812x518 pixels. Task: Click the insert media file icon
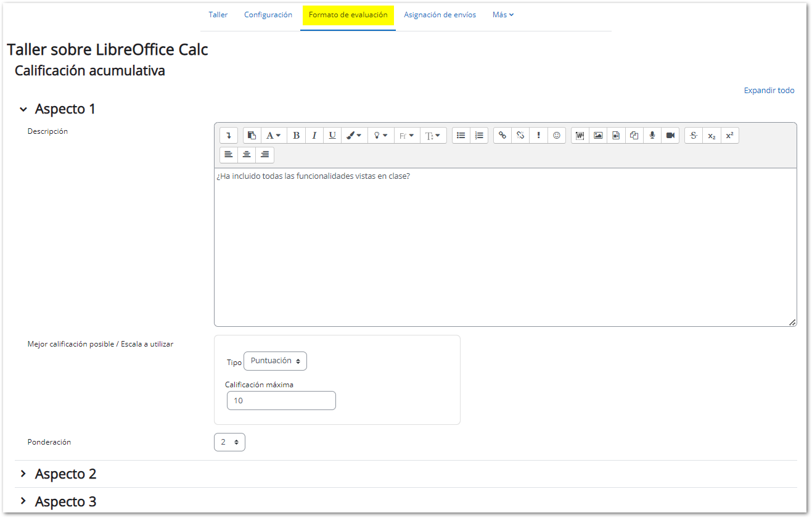[616, 136]
